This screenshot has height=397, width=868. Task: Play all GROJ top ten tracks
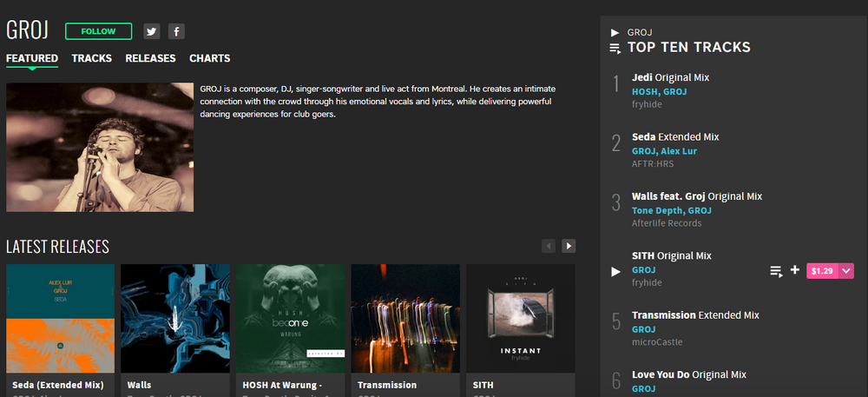(x=615, y=32)
